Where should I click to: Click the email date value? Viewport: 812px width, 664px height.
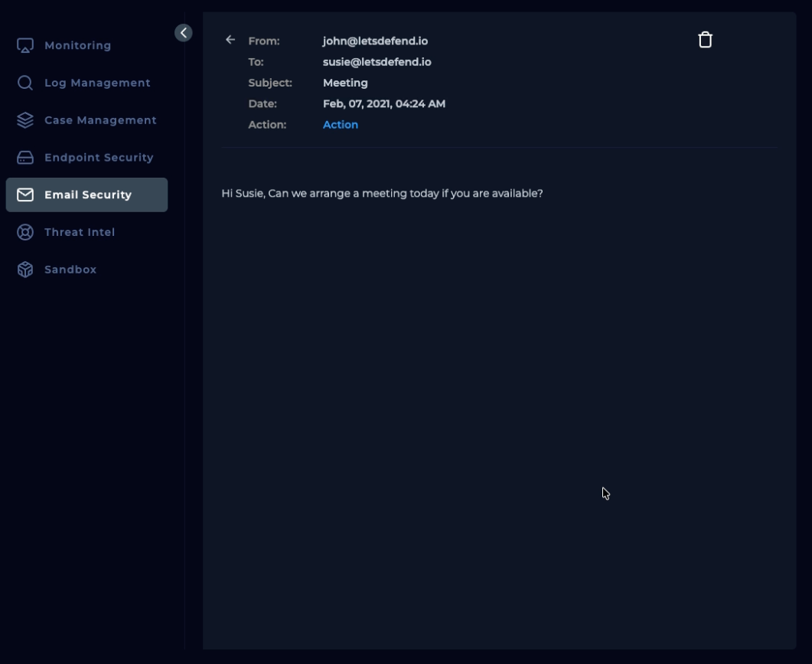(x=383, y=104)
